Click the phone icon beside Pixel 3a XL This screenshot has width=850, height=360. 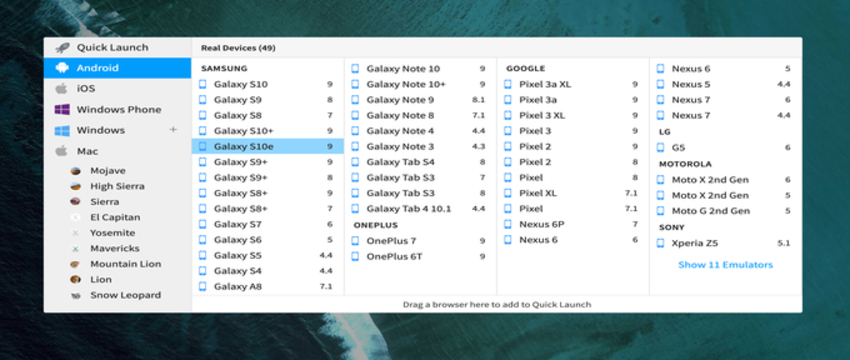[507, 85]
